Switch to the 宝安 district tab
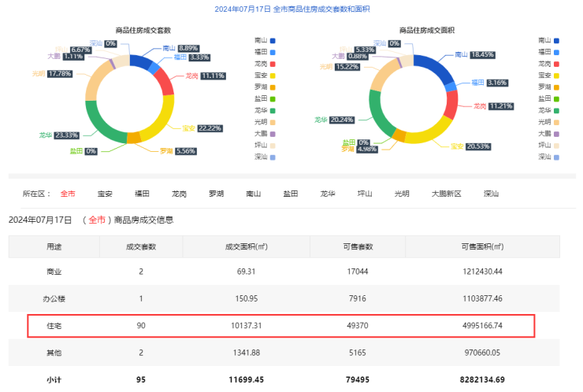Image resolution: width=583 pixels, height=392 pixels. click(105, 194)
